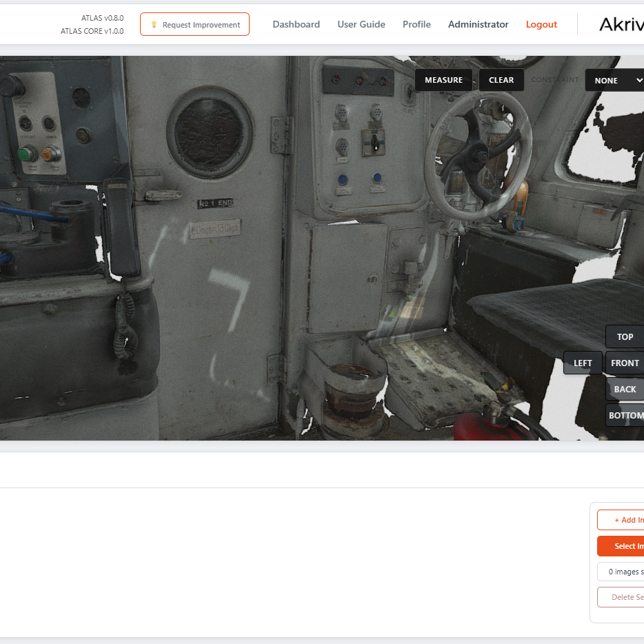
Task: Click the orange Select button
Action: point(621,546)
